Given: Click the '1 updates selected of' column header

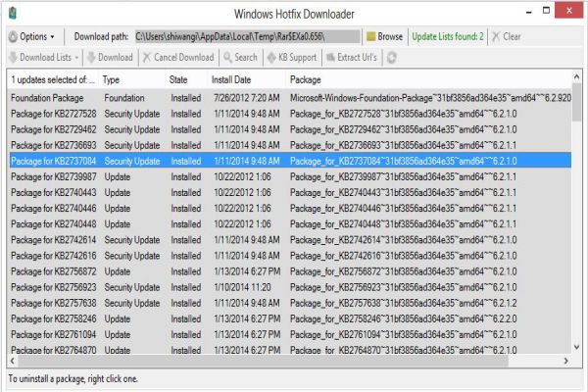Looking at the screenshot, I should pos(53,80).
